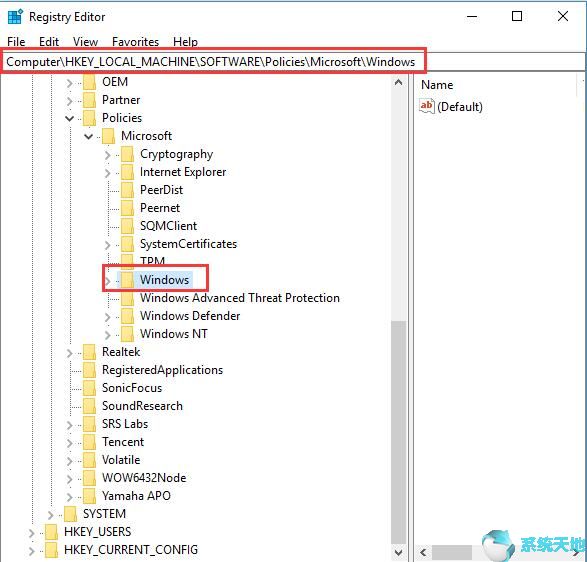
Task: Expand the Windows NT key
Action: coord(108,335)
